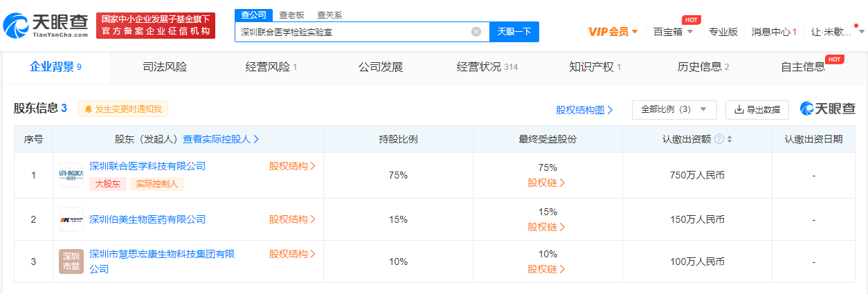The width and height of the screenshot is (868, 294).
Task: Click the 实际控制人 tag
Action: (157, 184)
